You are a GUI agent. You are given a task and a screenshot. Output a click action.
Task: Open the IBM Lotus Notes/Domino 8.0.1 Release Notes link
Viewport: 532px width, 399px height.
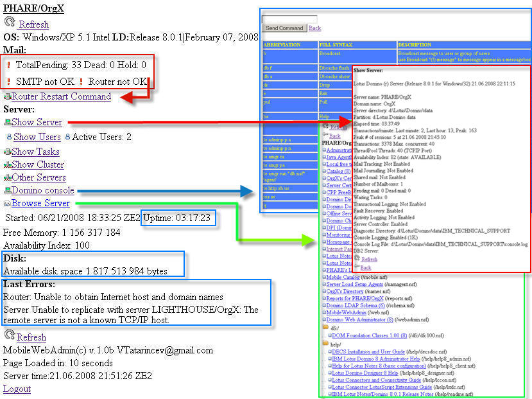point(382,394)
